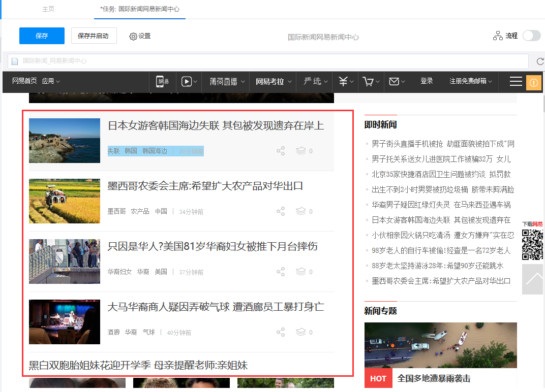The height and width of the screenshot is (392, 545).
Task: Click share icon for Mexico article
Action: pyautogui.click(x=281, y=211)
